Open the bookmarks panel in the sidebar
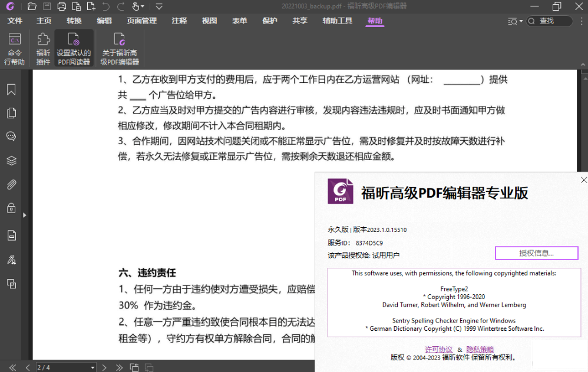Image resolution: width=588 pixels, height=372 pixels. click(x=11, y=89)
